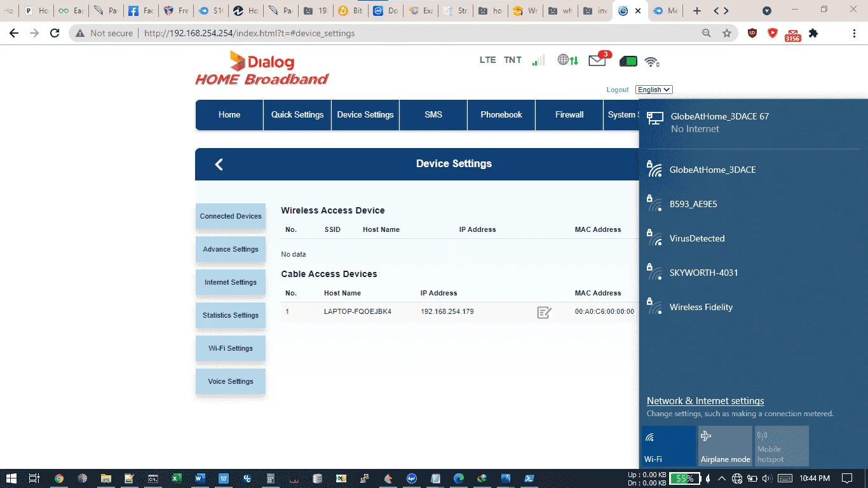Select the B593_AE9E5 Wi-Fi network
The width and height of the screenshot is (868, 488).
(754, 204)
